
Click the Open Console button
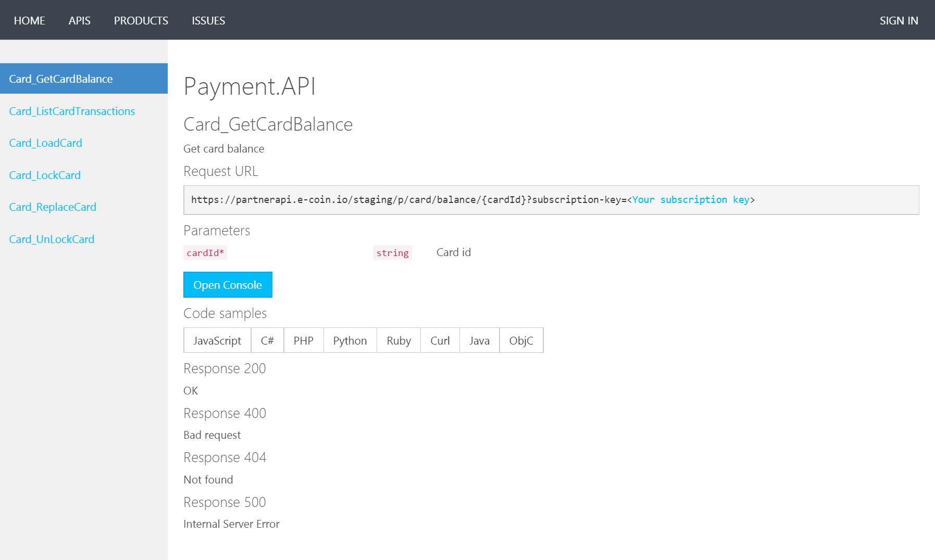tap(228, 285)
